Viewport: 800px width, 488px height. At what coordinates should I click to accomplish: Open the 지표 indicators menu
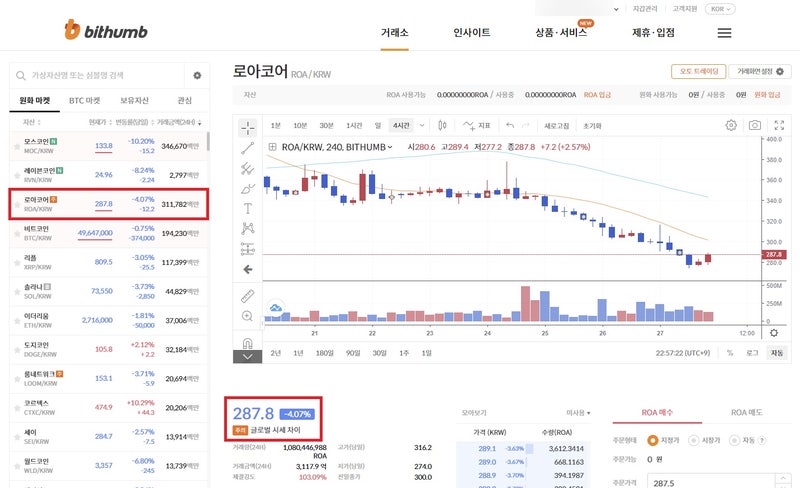click(477, 125)
